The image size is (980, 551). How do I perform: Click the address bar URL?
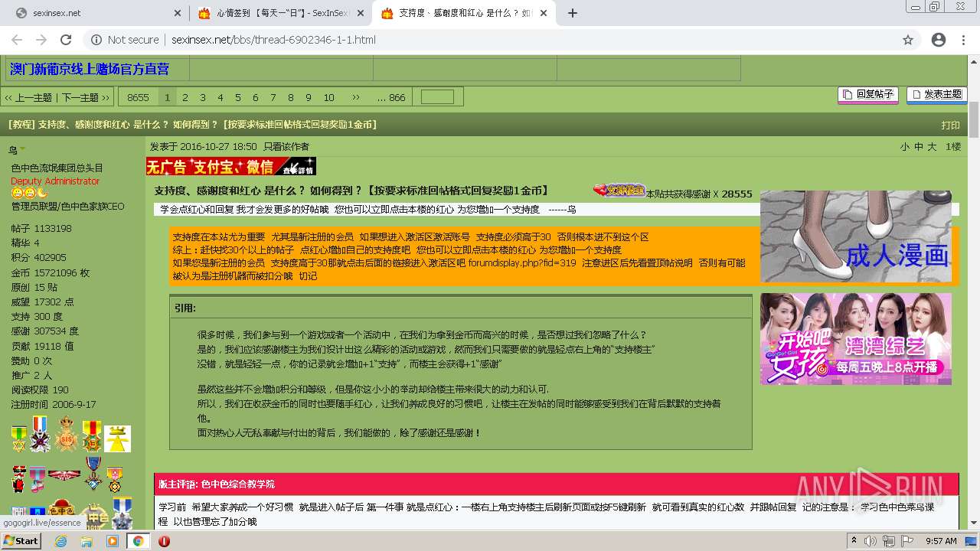(273, 40)
